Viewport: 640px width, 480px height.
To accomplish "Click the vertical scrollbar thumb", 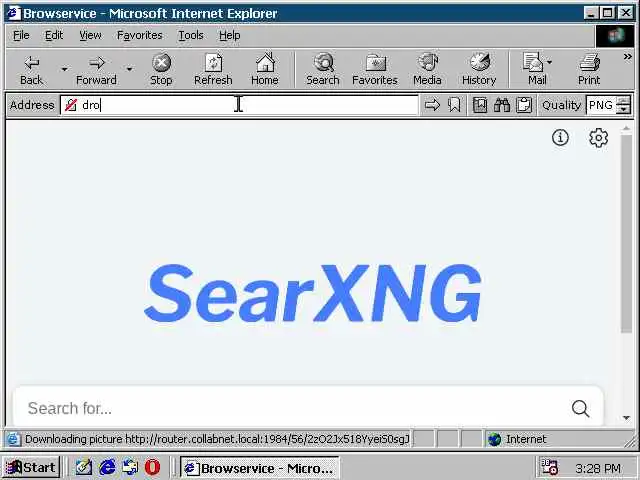I will tap(627, 233).
